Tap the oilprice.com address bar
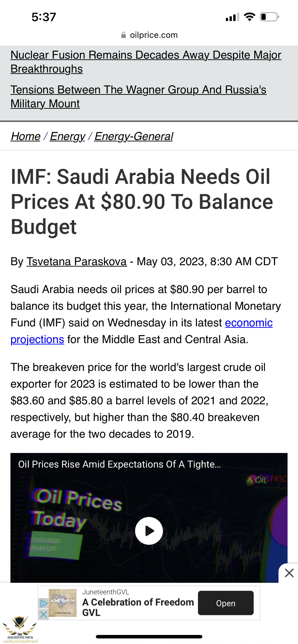Viewport: 298px width, 644px height. pyautogui.click(x=154, y=35)
